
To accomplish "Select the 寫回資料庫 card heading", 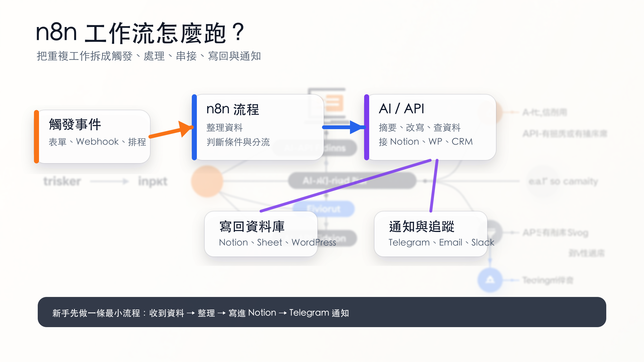I will [252, 227].
